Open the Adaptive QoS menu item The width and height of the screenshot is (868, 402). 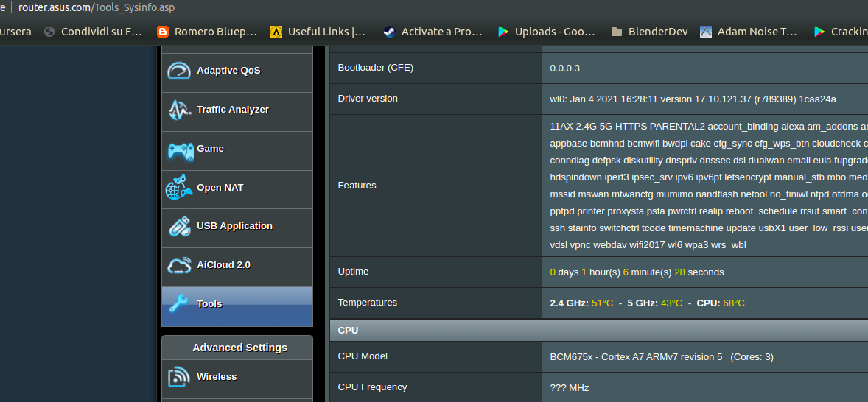[237, 73]
